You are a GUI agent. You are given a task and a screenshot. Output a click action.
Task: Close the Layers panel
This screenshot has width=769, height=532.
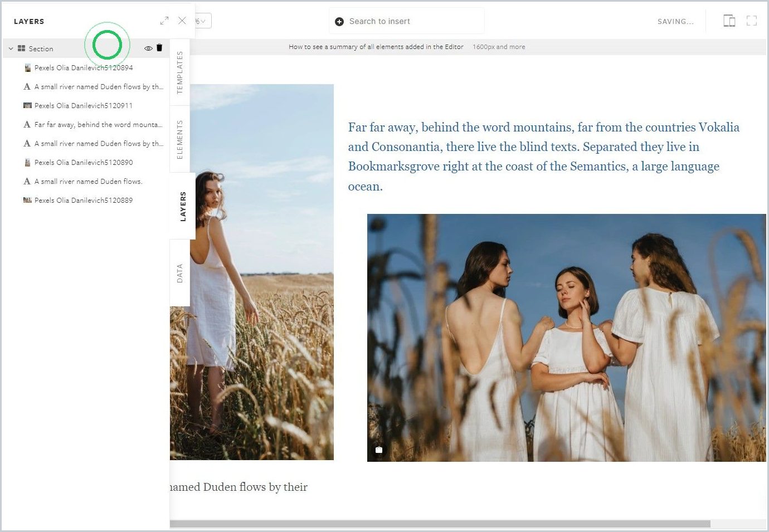[x=182, y=21]
